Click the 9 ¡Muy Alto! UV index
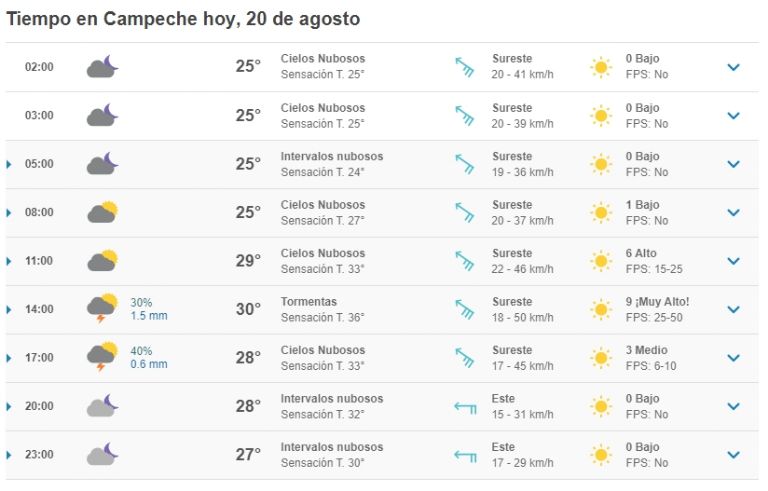Viewport: 768px width, 491px height. pyautogui.click(x=657, y=302)
